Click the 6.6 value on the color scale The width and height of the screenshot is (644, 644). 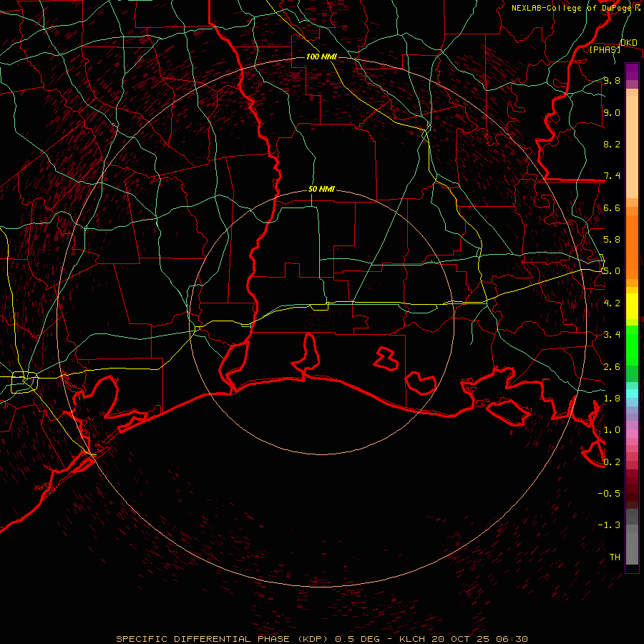pyautogui.click(x=612, y=208)
